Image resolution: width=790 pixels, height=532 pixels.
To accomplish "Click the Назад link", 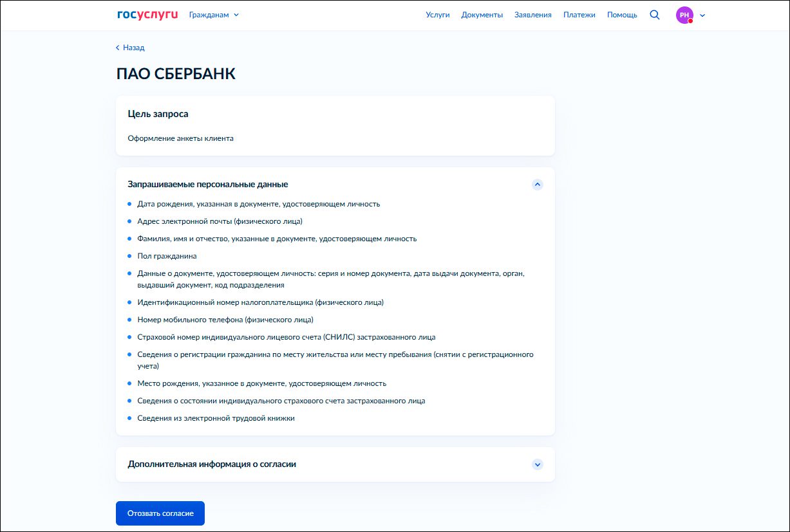I will click(134, 48).
